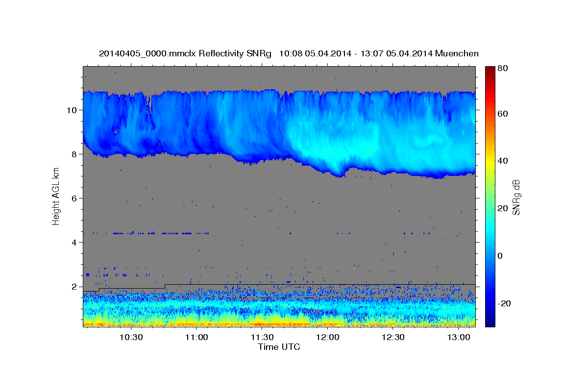Click the 'Time UTC' axis label
Screen dimensions: 588x392
[x=279, y=347]
